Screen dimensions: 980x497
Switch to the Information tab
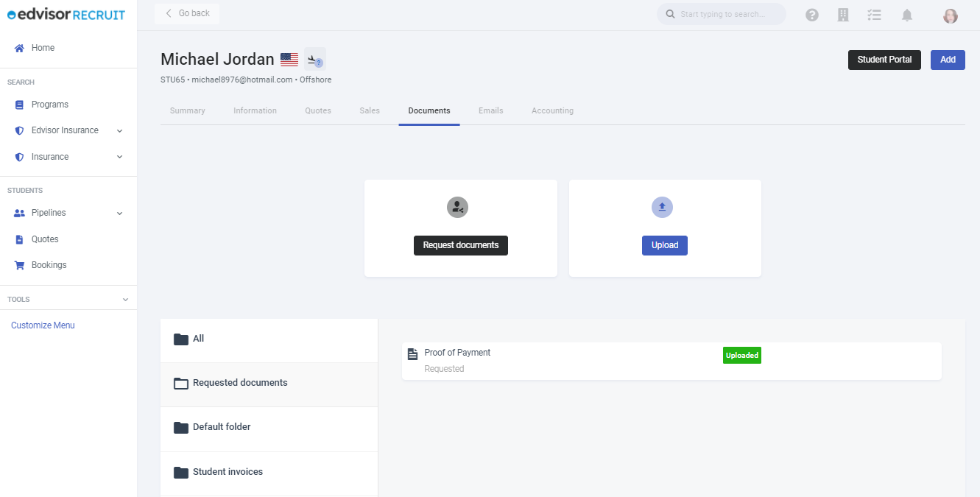pos(255,110)
